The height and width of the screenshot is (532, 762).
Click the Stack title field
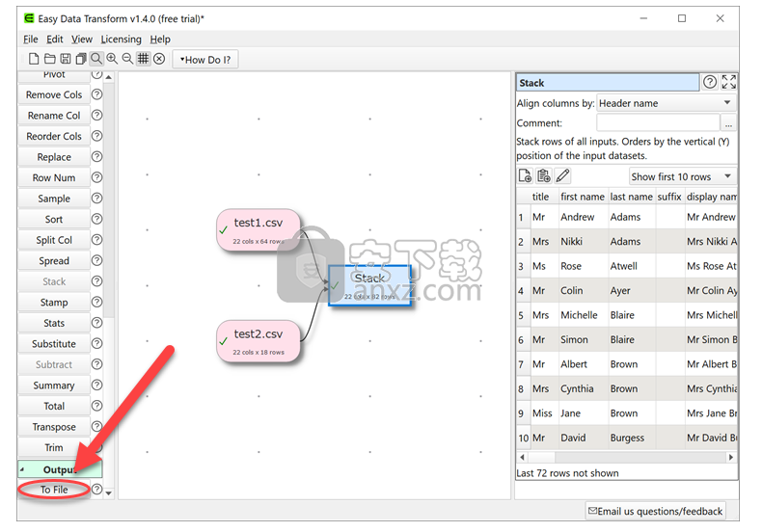click(608, 83)
